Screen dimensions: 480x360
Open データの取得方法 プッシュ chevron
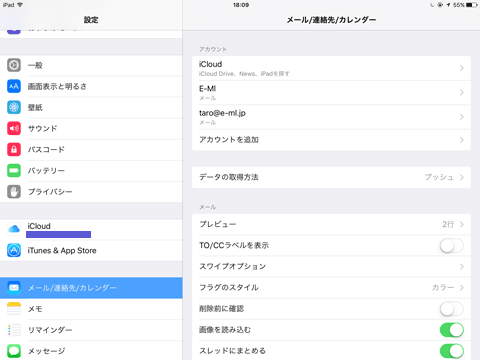[x=462, y=177]
